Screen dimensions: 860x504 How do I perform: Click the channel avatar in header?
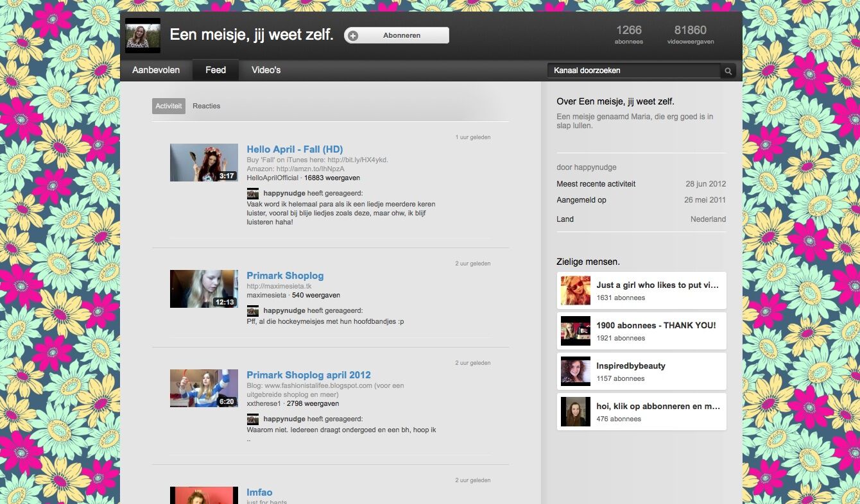point(142,35)
